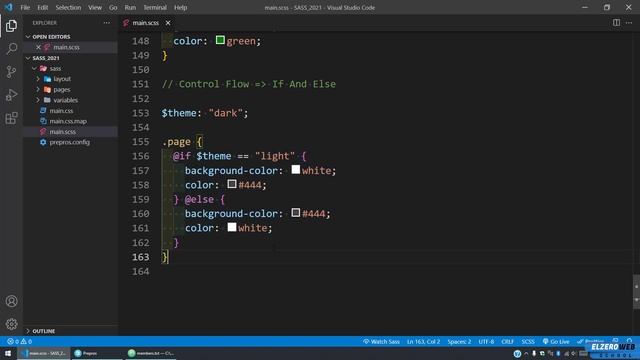Open the Help menu

click(x=180, y=7)
